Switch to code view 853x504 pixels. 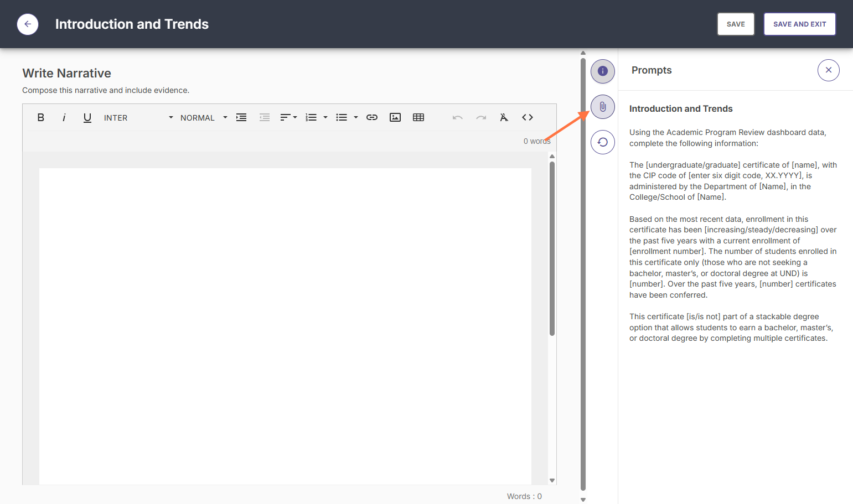click(528, 117)
